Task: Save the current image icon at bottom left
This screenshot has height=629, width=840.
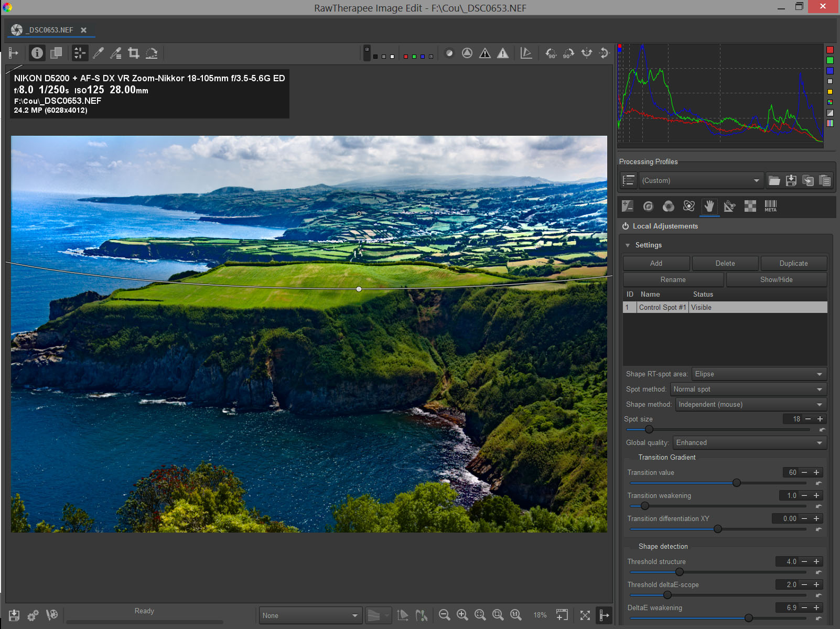Action: click(14, 615)
